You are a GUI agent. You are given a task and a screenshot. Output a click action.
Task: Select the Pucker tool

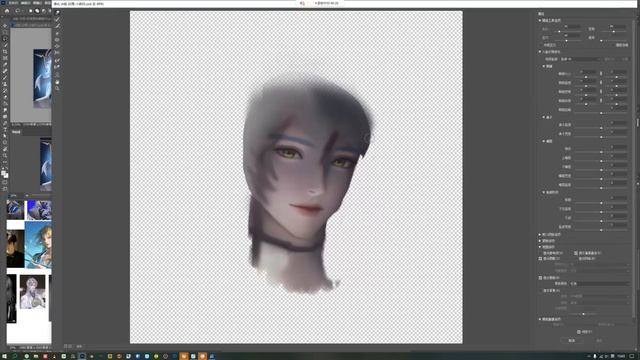(x=57, y=40)
